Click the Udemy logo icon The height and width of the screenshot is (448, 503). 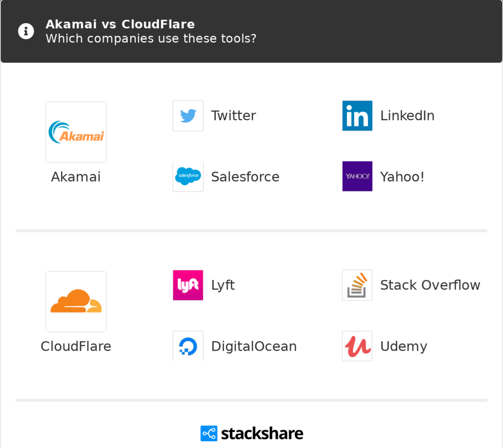pos(357,346)
